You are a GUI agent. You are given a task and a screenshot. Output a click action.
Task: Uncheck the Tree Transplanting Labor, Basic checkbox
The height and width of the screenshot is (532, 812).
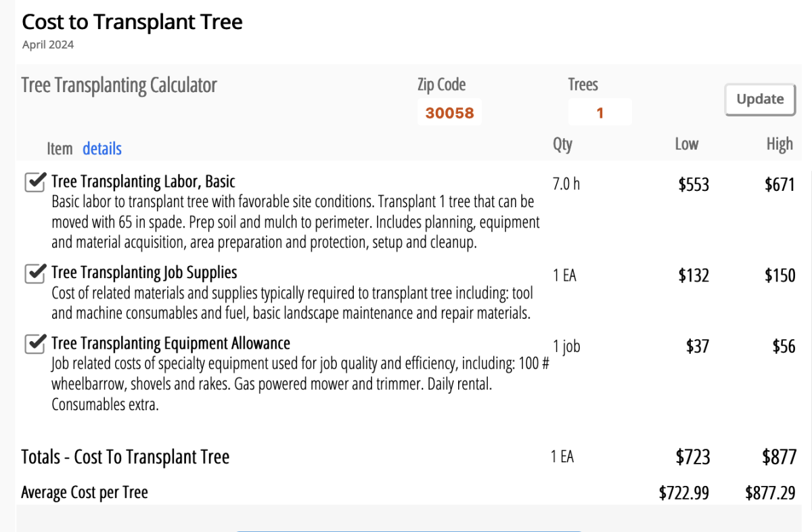pos(35,183)
